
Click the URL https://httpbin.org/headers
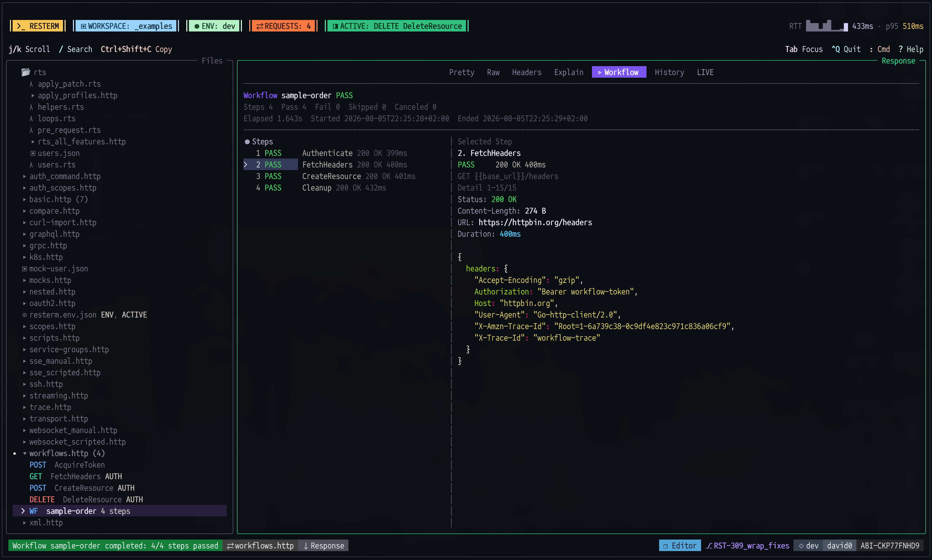tap(535, 223)
